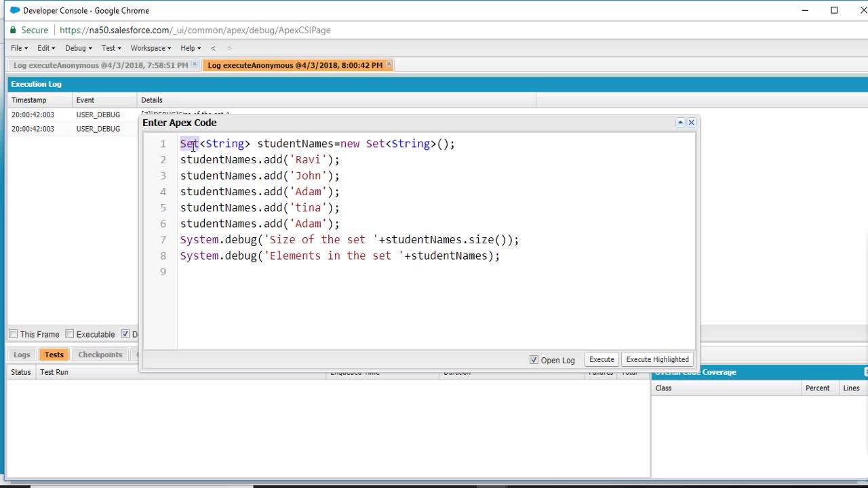
Task: Switch to the Logs tab
Action: pos(22,354)
